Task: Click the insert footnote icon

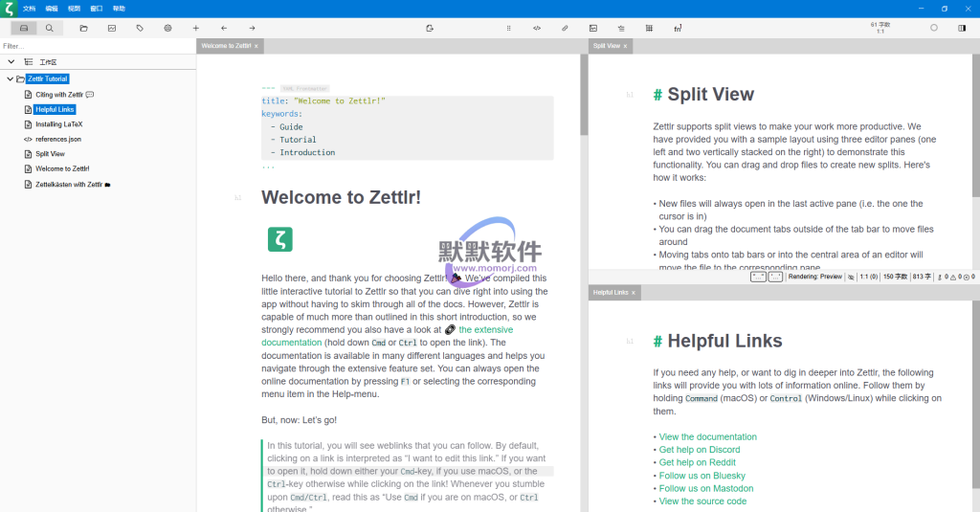Action: click(678, 28)
